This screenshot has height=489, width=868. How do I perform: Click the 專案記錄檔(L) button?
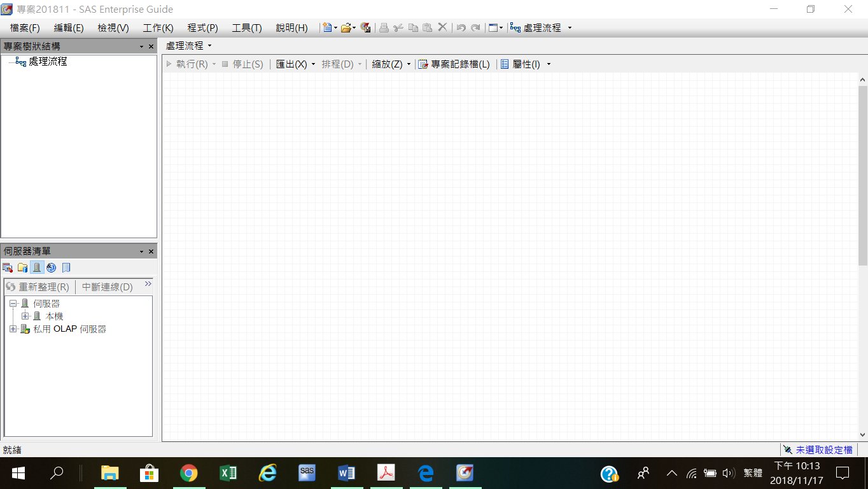tap(454, 64)
